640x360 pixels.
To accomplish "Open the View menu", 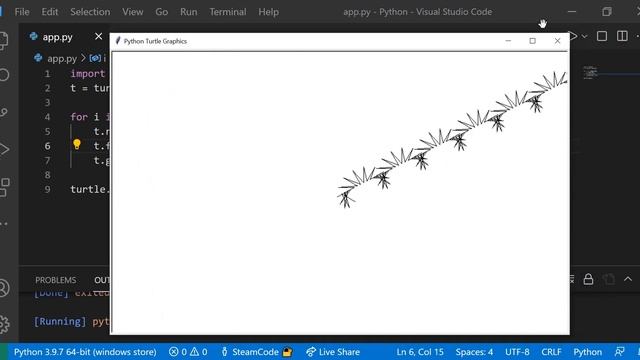I will tap(133, 12).
